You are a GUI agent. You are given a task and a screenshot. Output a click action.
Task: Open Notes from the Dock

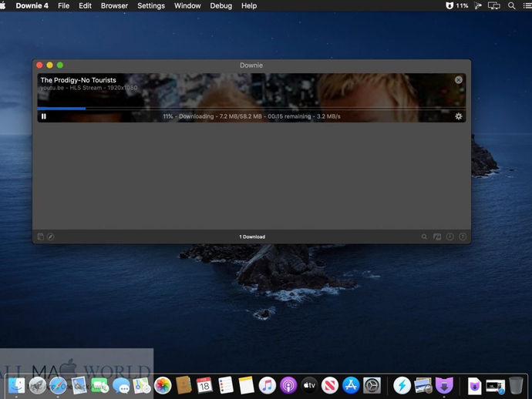click(247, 385)
